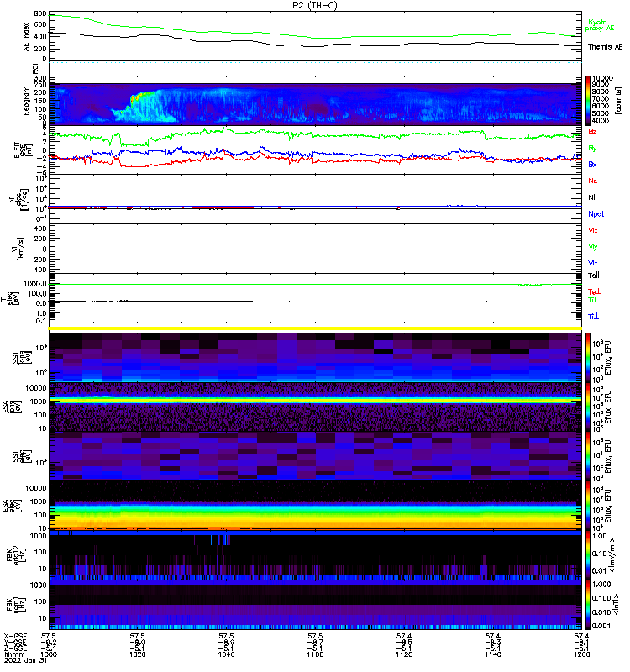
Task: Click the "hhmm" time row label
Action: 13,654
